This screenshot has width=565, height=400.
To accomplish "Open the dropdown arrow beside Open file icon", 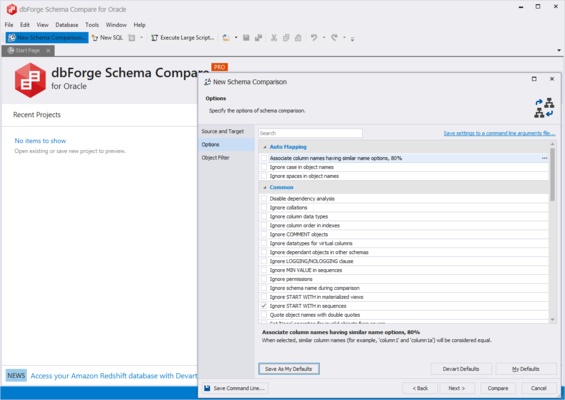I will pos(236,37).
